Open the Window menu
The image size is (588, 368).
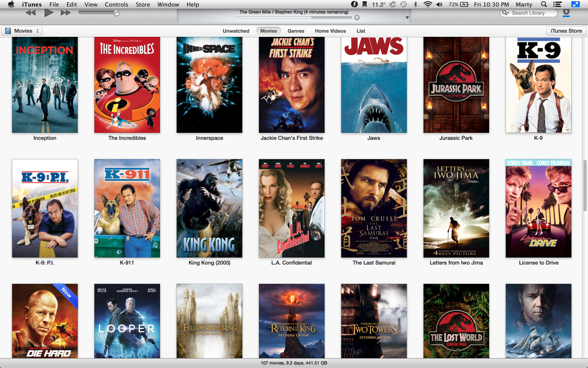[168, 4]
